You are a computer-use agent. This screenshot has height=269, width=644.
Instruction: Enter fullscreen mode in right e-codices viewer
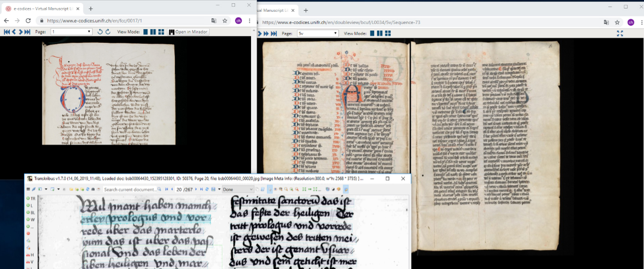(x=620, y=33)
